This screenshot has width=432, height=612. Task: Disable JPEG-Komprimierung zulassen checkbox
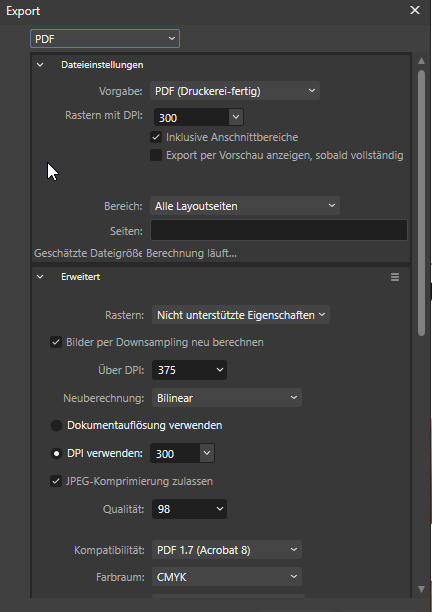(x=56, y=481)
